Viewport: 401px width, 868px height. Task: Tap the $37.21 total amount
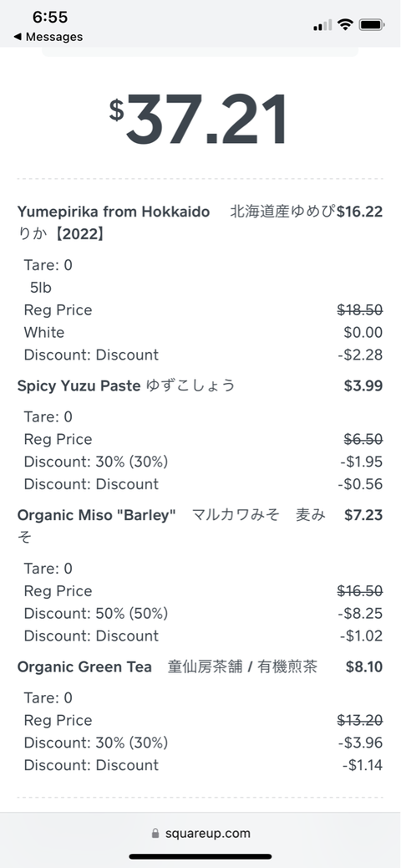[200, 119]
